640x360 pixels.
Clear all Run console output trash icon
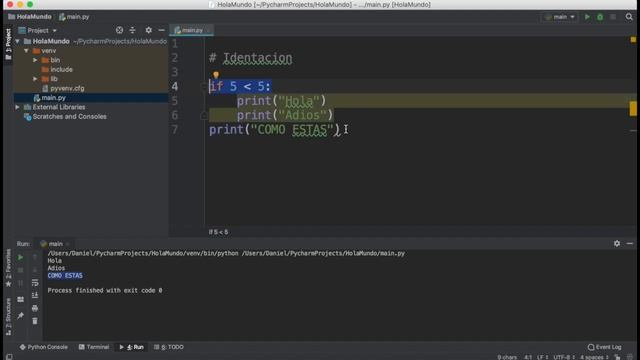click(35, 321)
